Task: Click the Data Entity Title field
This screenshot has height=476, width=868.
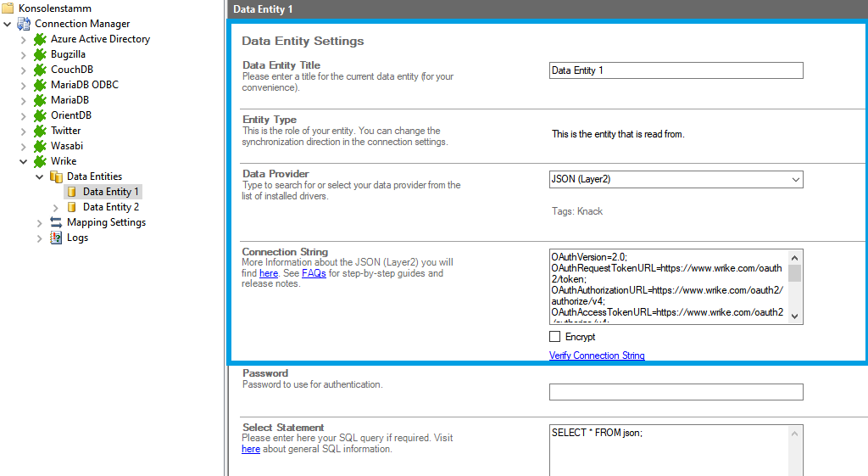Action: click(676, 70)
